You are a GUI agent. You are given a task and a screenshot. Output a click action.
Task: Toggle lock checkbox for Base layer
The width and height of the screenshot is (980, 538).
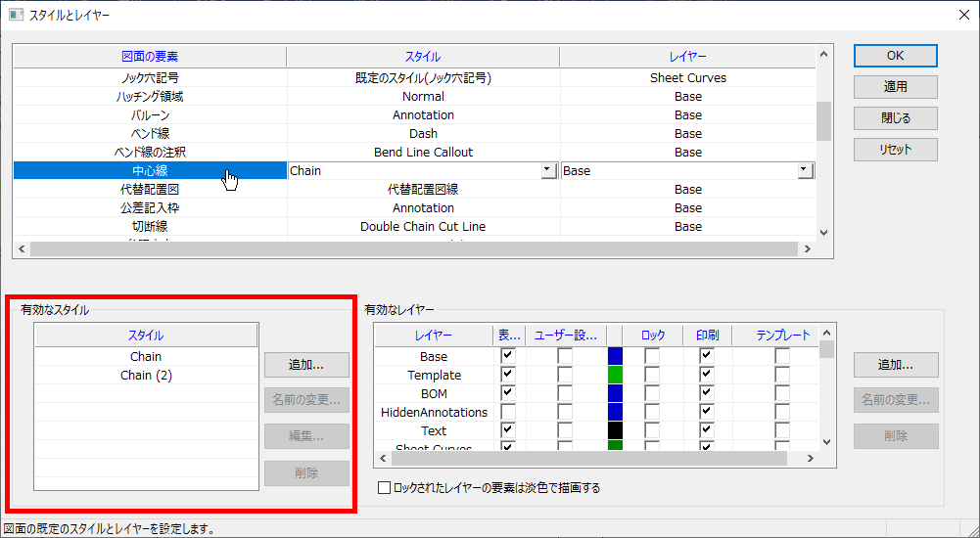point(652,357)
